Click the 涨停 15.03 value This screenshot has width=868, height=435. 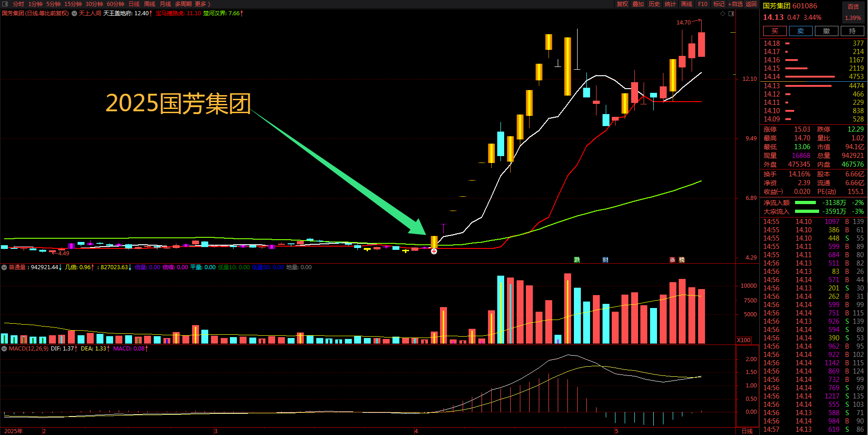[802, 130]
